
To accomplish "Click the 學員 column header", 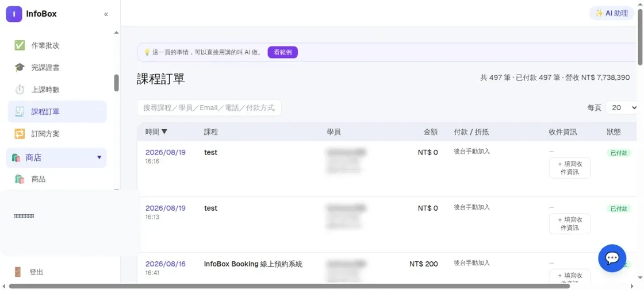I will [x=333, y=132].
